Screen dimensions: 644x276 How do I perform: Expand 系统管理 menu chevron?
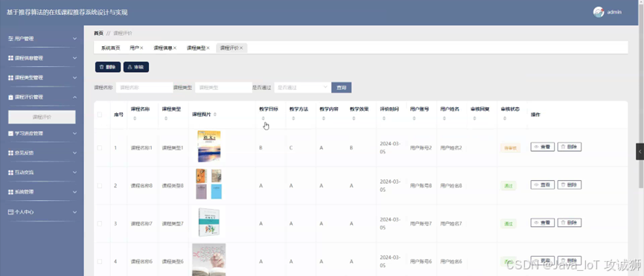pyautogui.click(x=74, y=191)
